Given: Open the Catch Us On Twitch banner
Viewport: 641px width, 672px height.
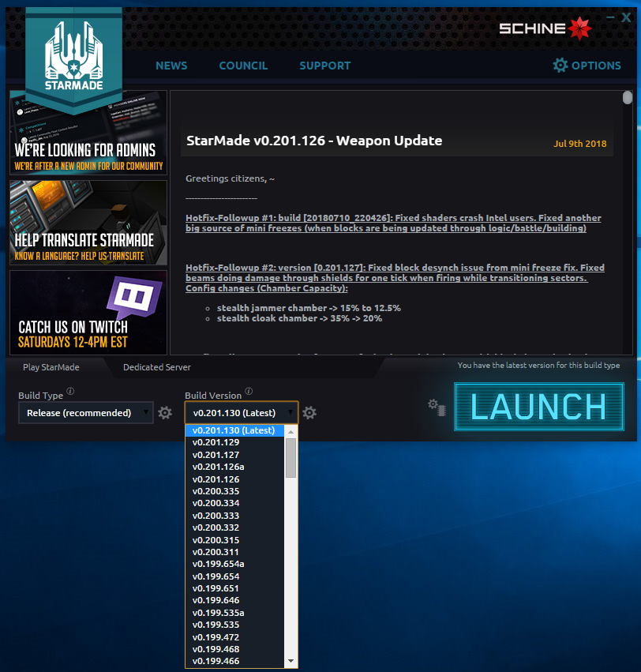Looking at the screenshot, I should coord(88,313).
